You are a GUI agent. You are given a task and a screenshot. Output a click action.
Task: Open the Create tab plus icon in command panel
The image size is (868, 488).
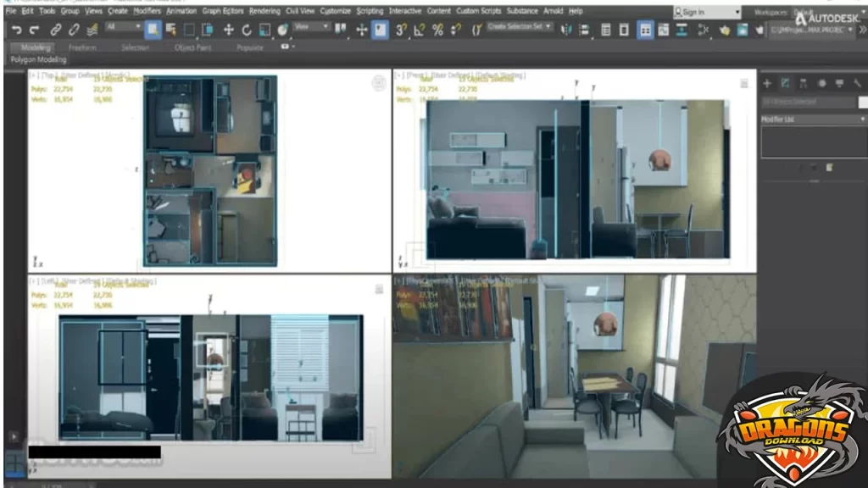coord(767,83)
